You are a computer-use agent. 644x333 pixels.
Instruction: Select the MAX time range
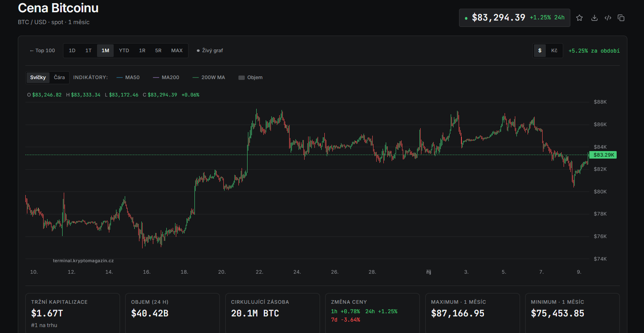pos(177,51)
